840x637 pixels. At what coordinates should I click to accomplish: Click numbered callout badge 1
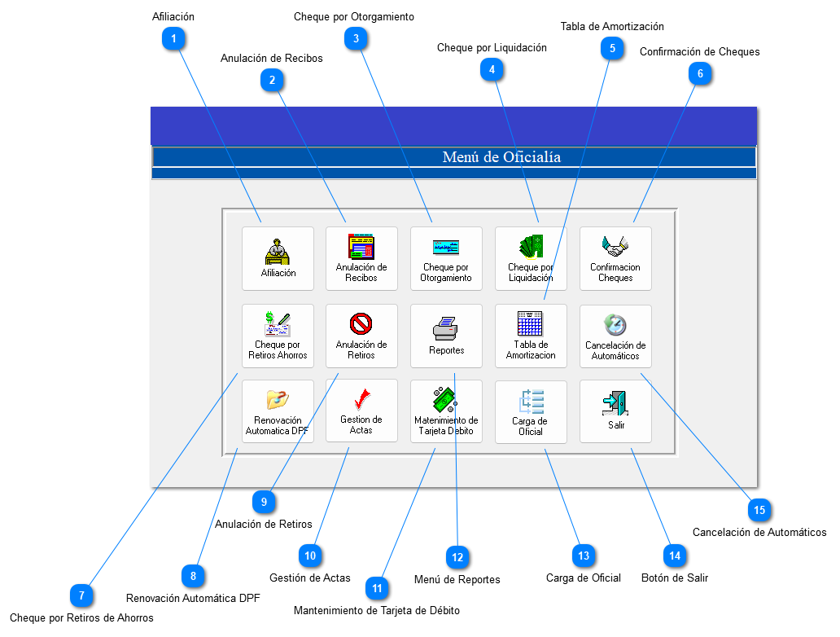click(173, 37)
